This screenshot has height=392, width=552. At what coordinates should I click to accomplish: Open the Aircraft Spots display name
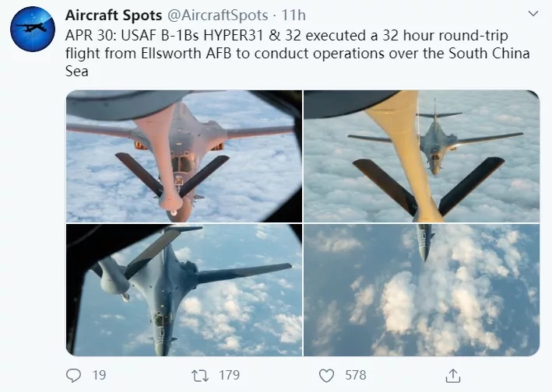[112, 15]
